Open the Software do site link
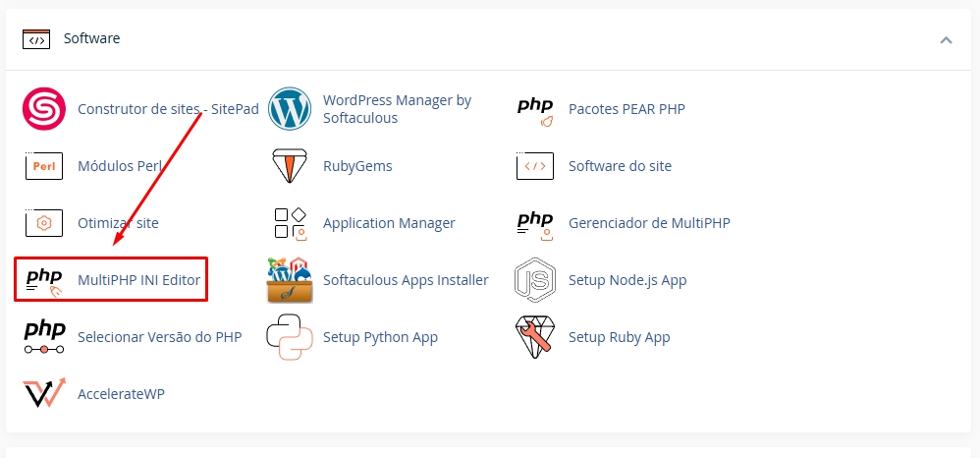Screen dimensions: 980x458 (620, 166)
